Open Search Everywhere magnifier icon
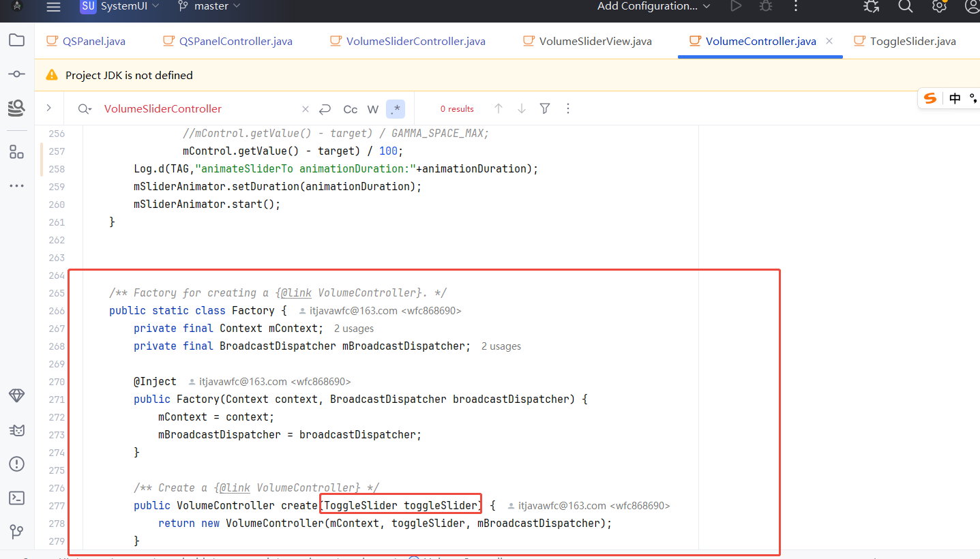The height and width of the screenshot is (559, 980). point(905,6)
